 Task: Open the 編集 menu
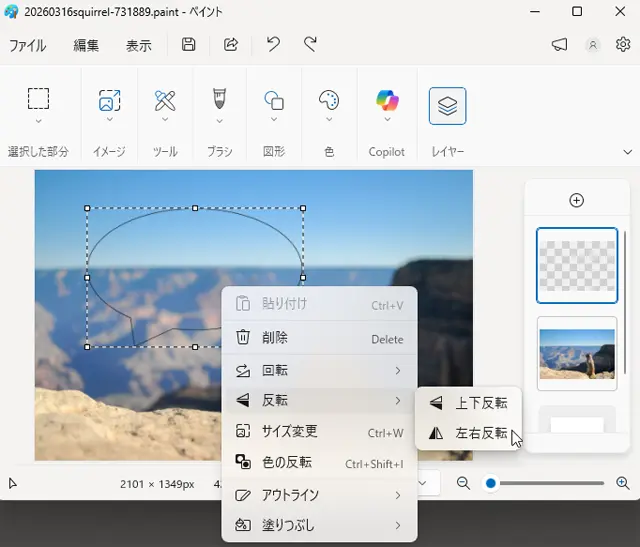tap(86, 45)
